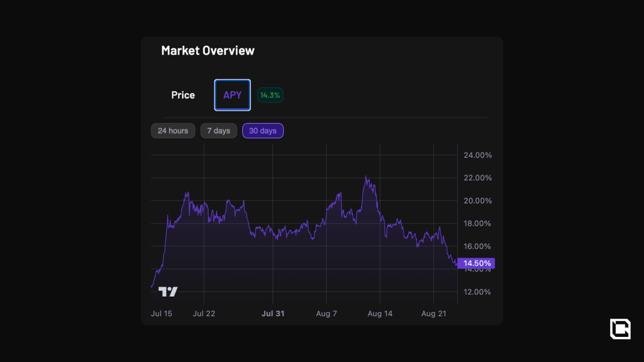Switch to the Price tab
Screen dimensions: 644x362
[183, 95]
